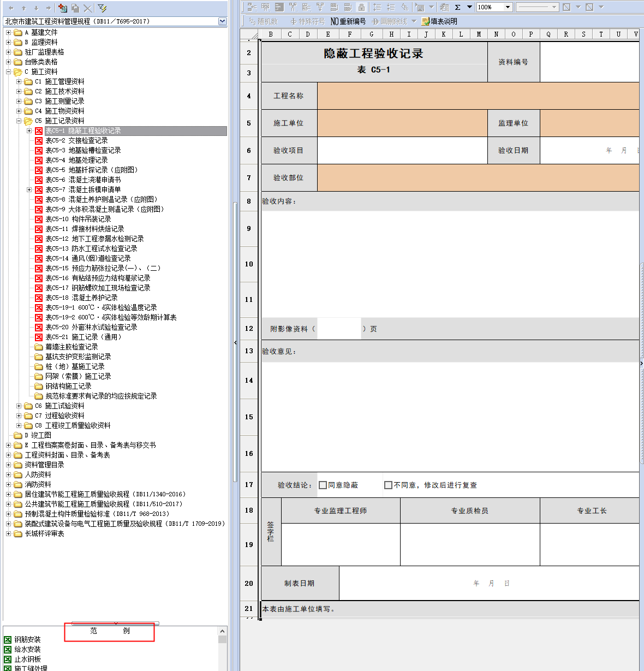Click the green icon beside 止水钢板
Image resolution: width=644 pixels, height=671 pixels.
point(8,660)
